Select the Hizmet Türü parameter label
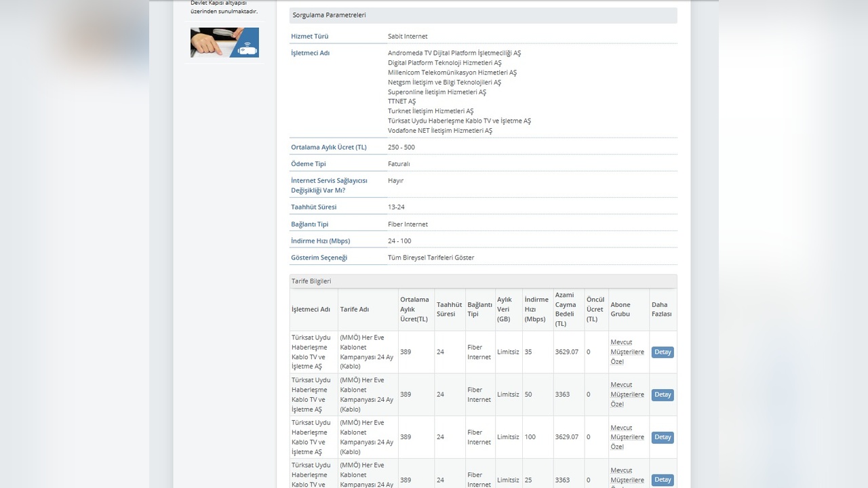This screenshot has height=488, width=868. click(x=309, y=36)
